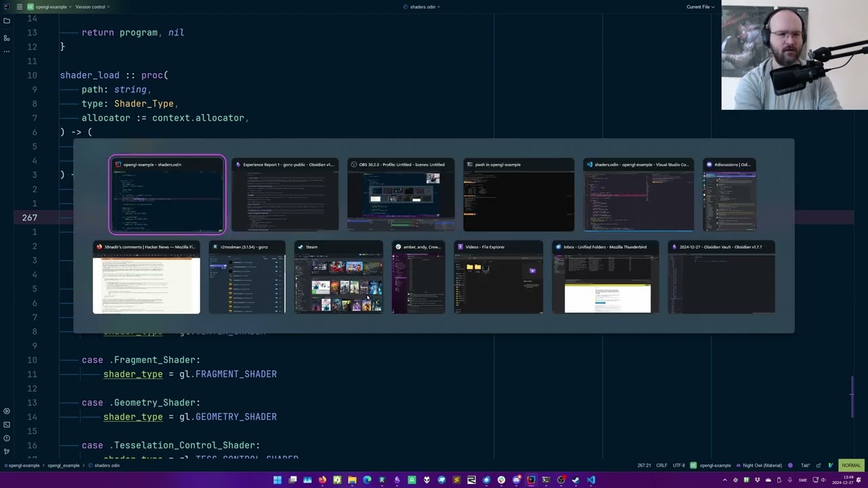
Task: Click the NORMAL vim mode indicator
Action: [851, 466]
